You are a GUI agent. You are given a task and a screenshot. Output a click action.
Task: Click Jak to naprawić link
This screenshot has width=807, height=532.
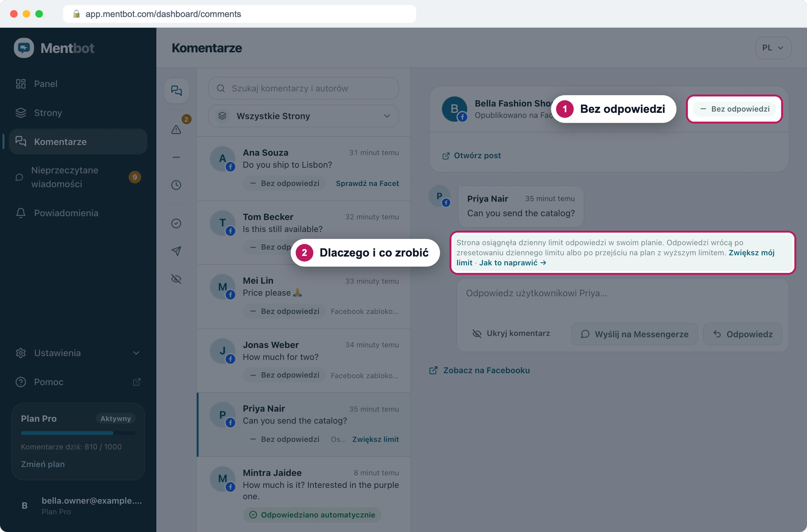pyautogui.click(x=513, y=263)
